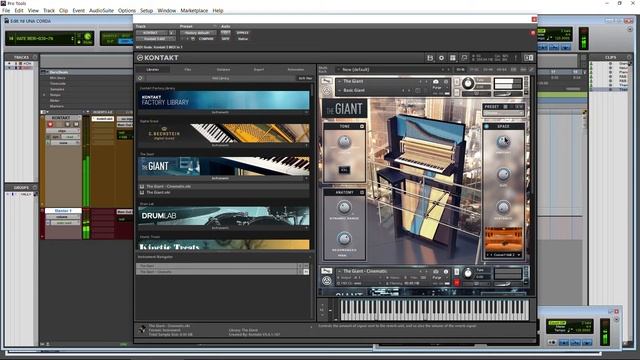This screenshot has width=640, height=360.
Task: Click the Factory Default plugin preset selector
Action: tap(198, 33)
